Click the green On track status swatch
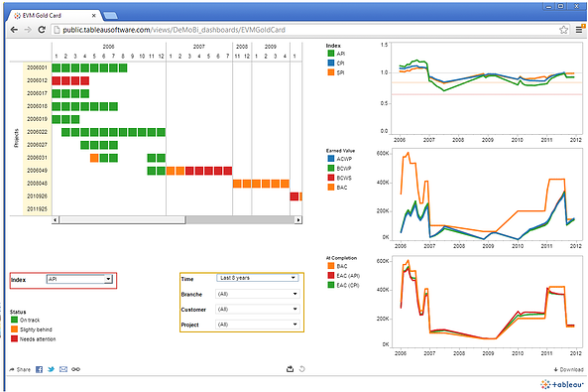 click(x=14, y=320)
